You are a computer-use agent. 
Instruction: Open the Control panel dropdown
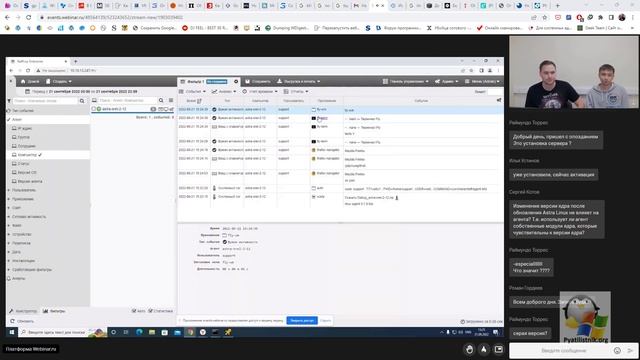pos(405,81)
